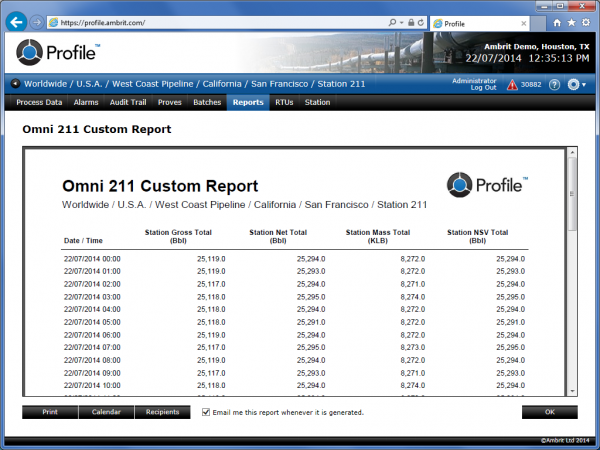Click the 22/07/2014 10:00 row timestamp
Image resolution: width=600 pixels, height=450 pixels.
[x=92, y=385]
